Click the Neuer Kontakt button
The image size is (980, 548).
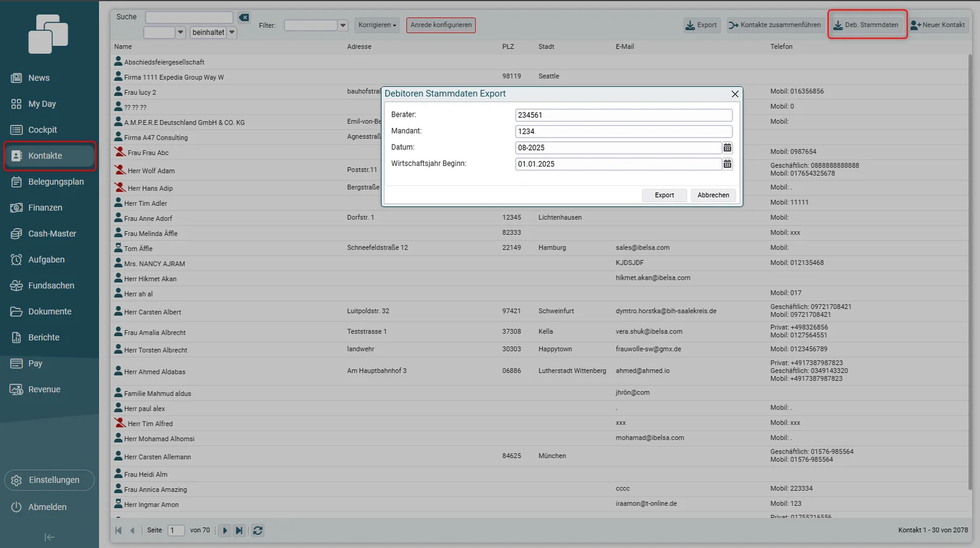[x=938, y=25]
